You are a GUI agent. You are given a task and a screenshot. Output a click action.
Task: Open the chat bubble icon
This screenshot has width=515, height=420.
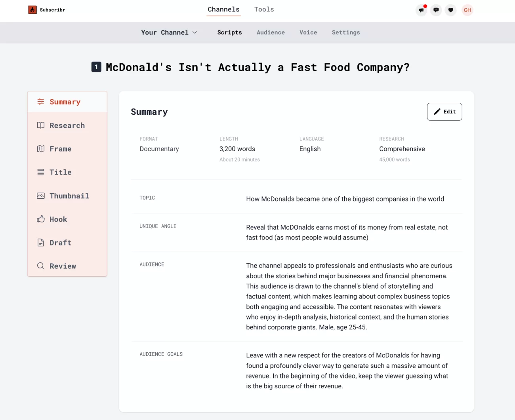point(436,10)
